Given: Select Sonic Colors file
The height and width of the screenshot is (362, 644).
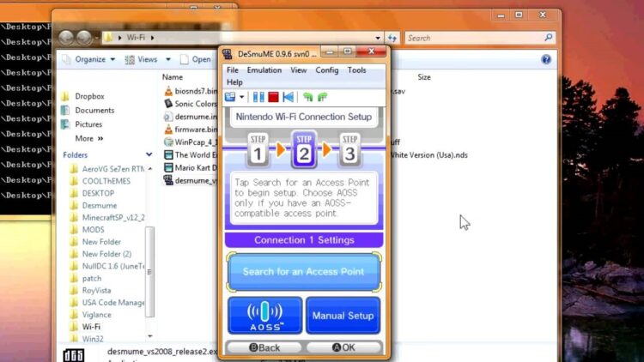Looking at the screenshot, I should pyautogui.click(x=191, y=104).
